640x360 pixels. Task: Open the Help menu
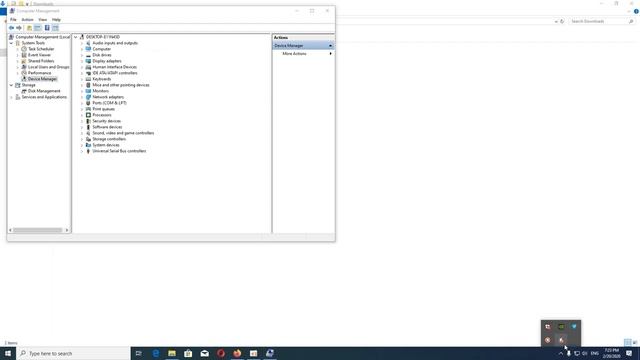tap(56, 20)
